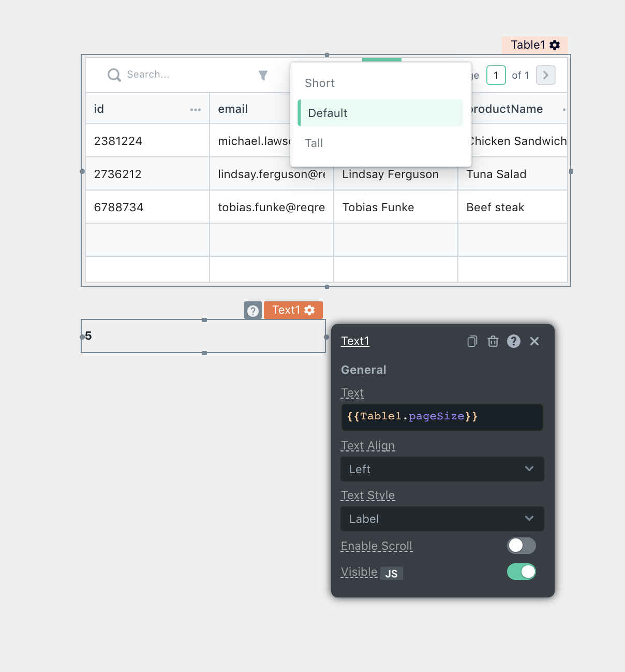Open Text1 widget settings gear icon
The image size is (625, 672).
coord(309,310)
